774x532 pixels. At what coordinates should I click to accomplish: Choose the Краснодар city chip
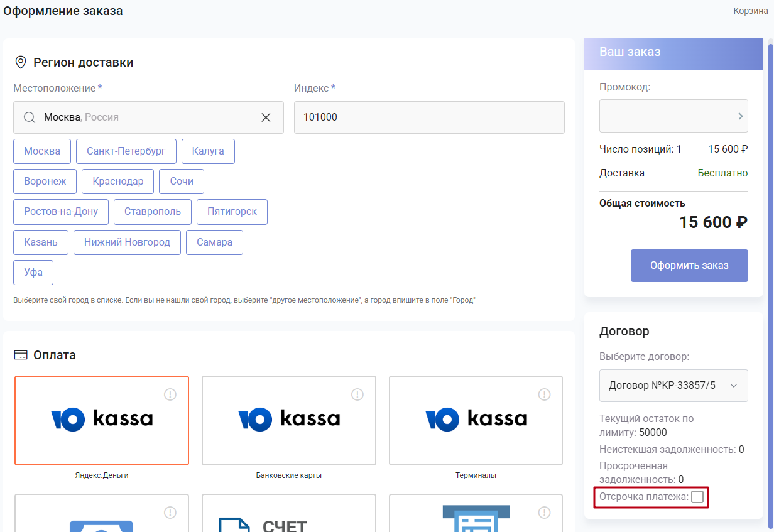[x=118, y=182]
